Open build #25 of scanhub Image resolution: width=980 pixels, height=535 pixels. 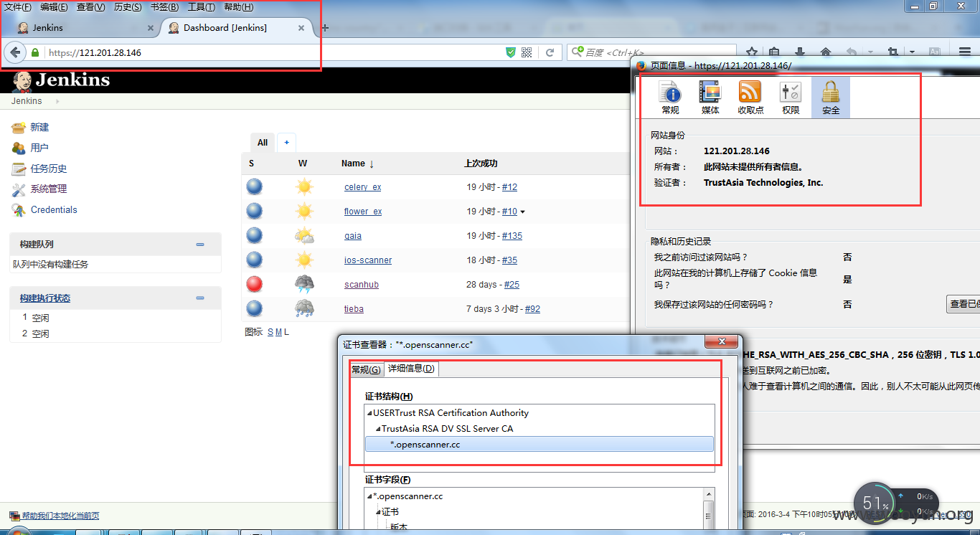[x=512, y=285]
